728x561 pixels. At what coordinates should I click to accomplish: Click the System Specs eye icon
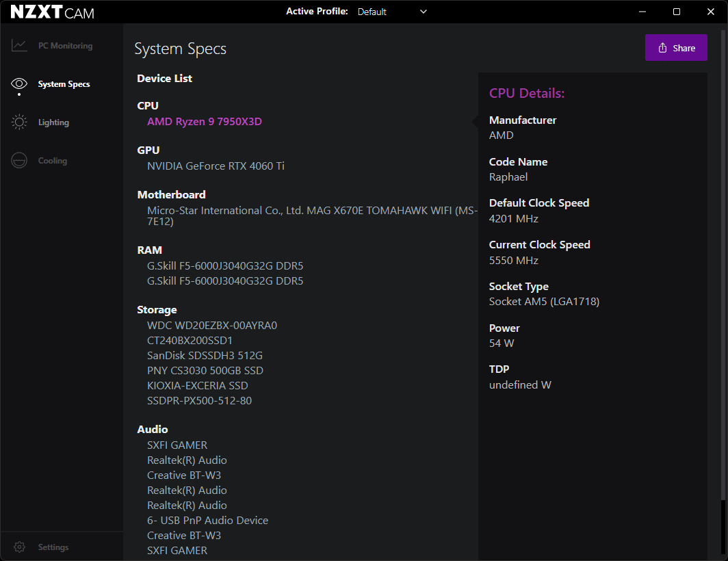[19, 84]
